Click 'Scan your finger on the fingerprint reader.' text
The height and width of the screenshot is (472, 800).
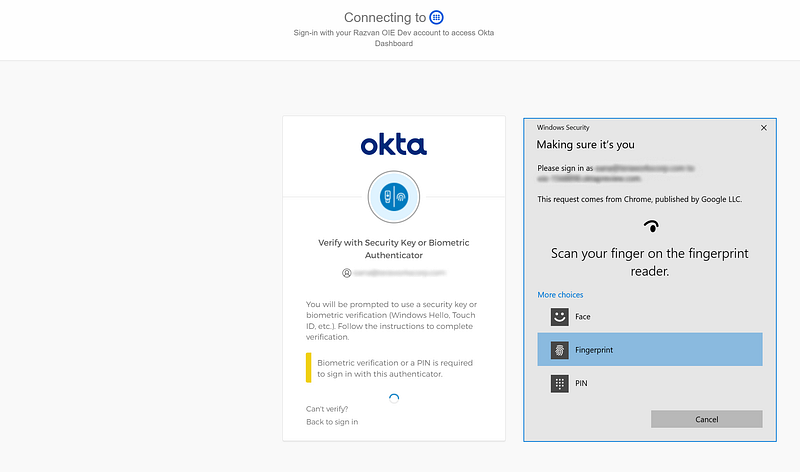coord(649,262)
